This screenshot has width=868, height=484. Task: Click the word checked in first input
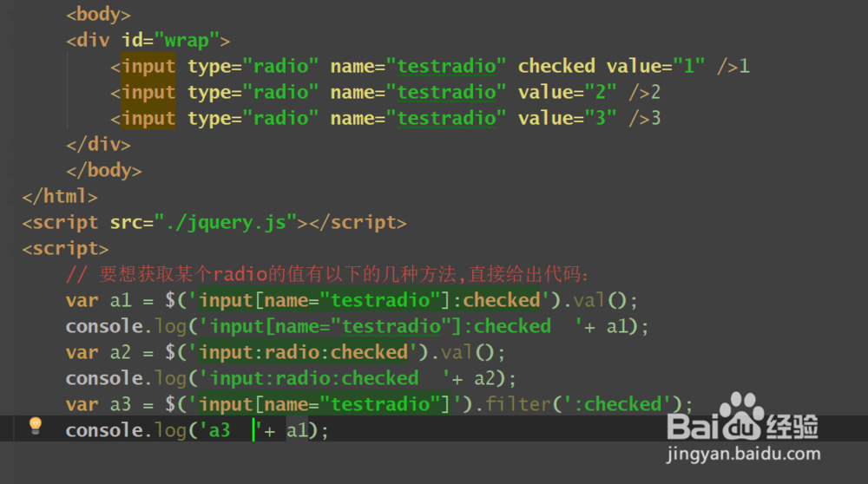tap(556, 67)
